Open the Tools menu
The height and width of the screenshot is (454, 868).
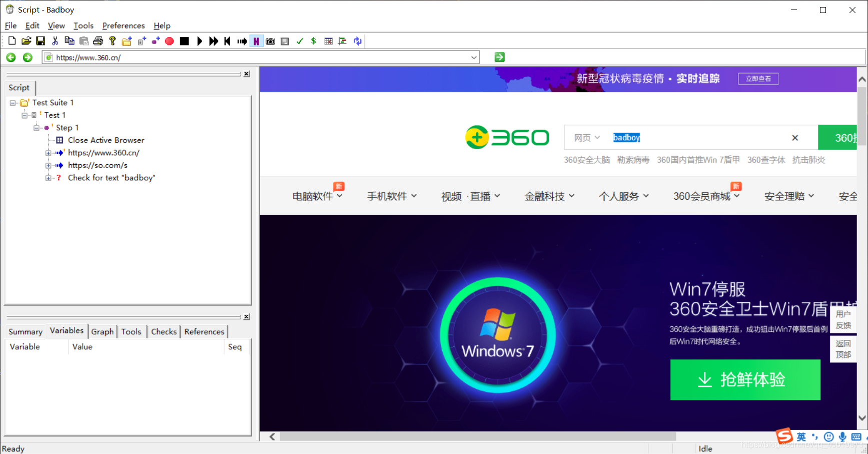[x=84, y=26]
